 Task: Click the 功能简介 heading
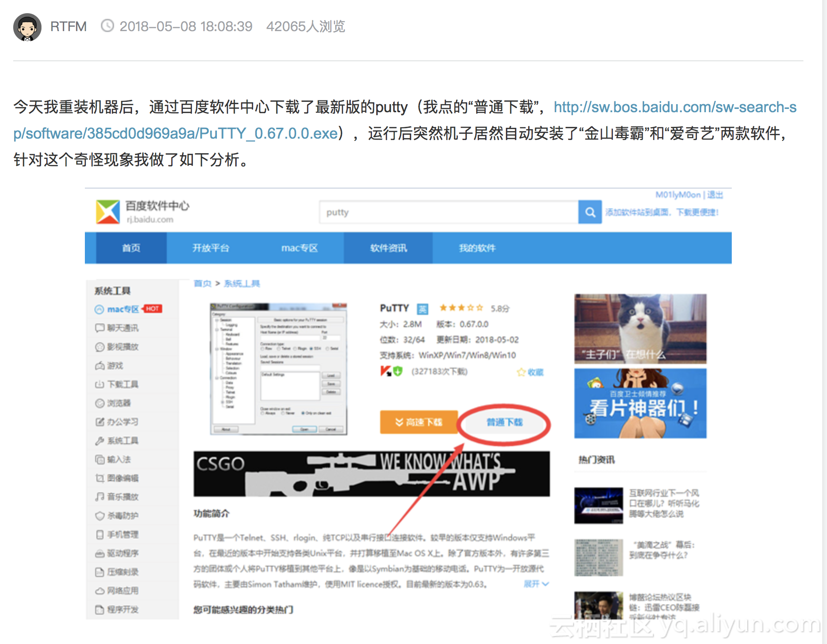tap(211, 513)
